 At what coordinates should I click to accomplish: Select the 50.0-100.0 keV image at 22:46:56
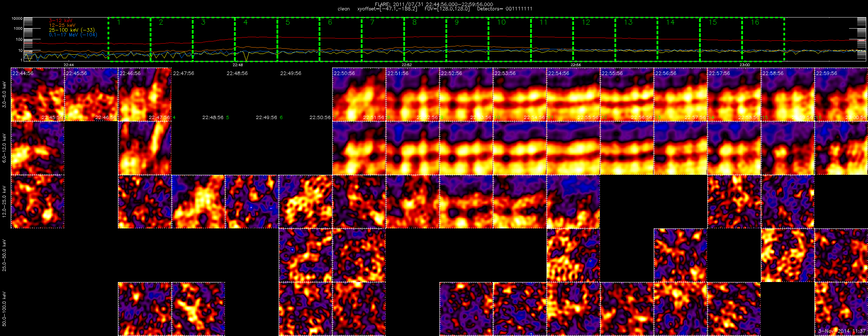pyautogui.click(x=145, y=309)
